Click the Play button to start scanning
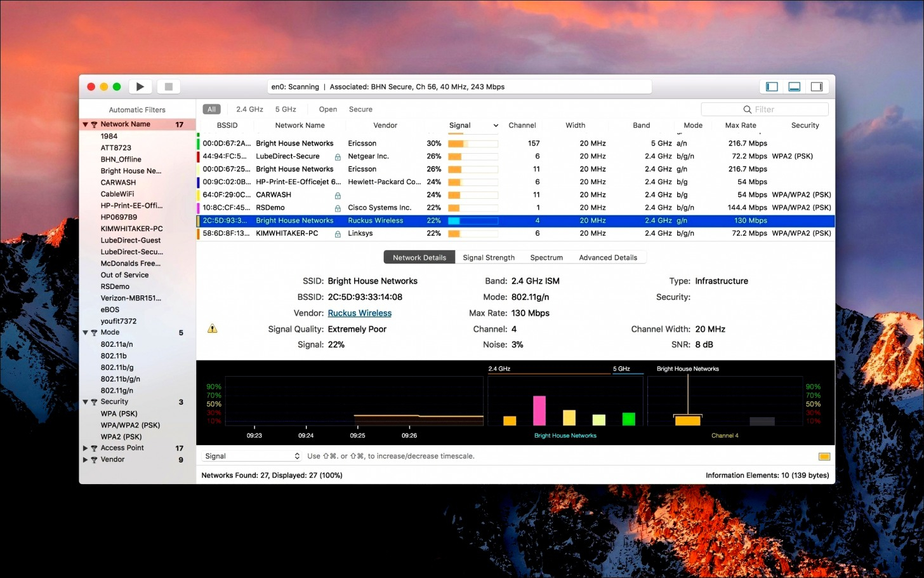This screenshot has width=924, height=578. [x=140, y=87]
